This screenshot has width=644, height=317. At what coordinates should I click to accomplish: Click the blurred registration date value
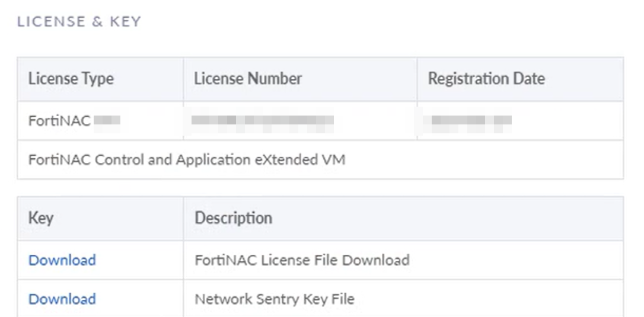click(471, 121)
